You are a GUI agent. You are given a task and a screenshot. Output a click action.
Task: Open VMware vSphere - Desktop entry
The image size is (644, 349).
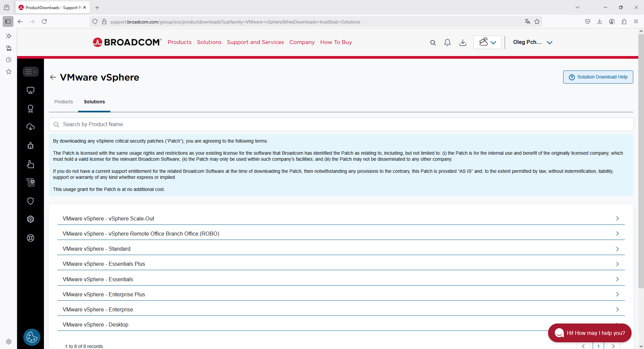[95, 325]
